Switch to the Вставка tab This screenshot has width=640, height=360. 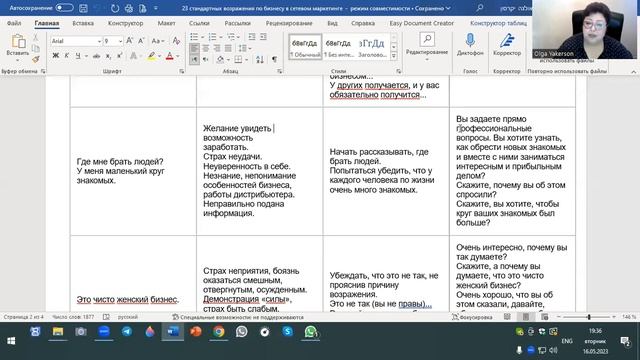point(83,23)
